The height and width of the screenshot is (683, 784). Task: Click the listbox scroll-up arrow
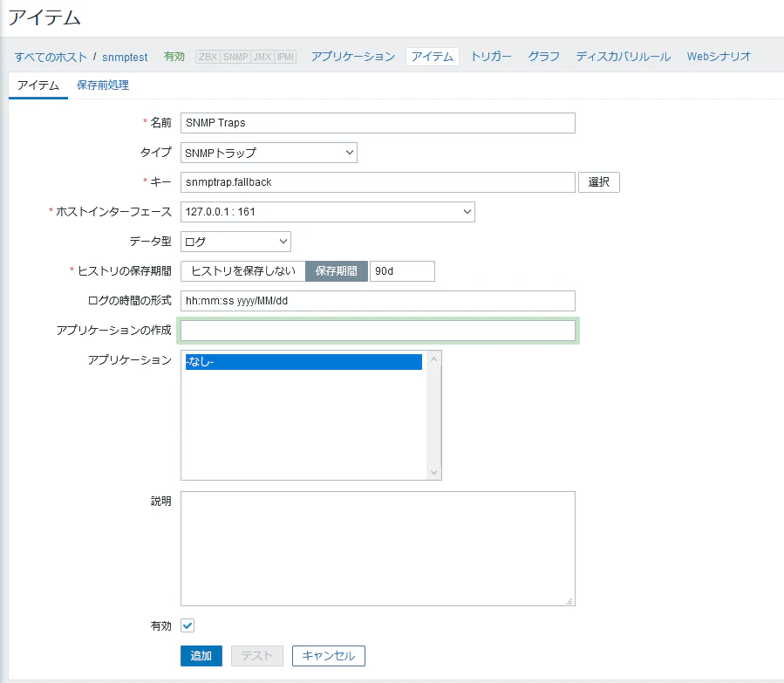(x=434, y=359)
